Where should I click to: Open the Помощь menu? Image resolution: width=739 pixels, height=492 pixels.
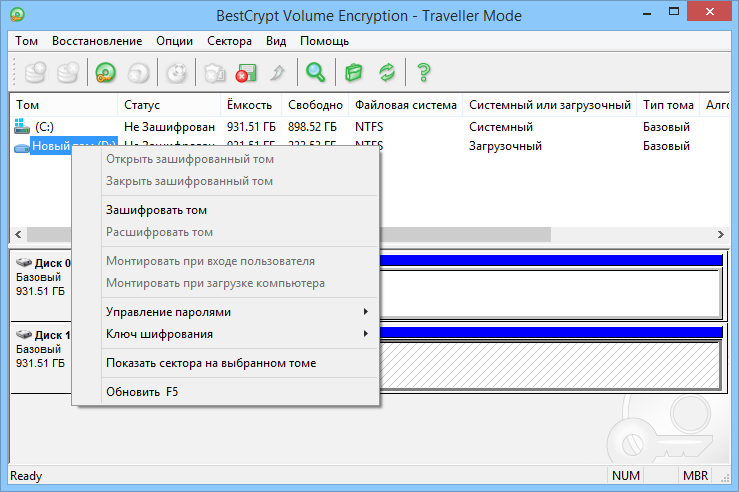(x=325, y=41)
